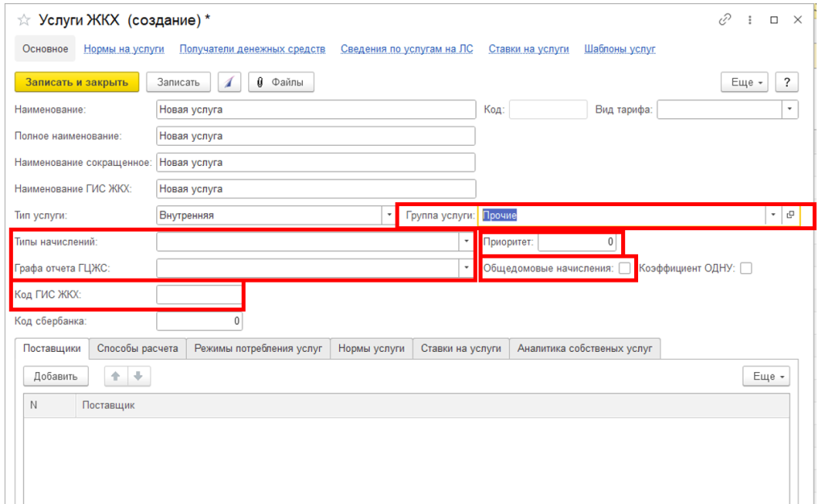Screen dimensions: 825x504
Task: Expand the Вид тарифа dropdown
Action: (790, 109)
